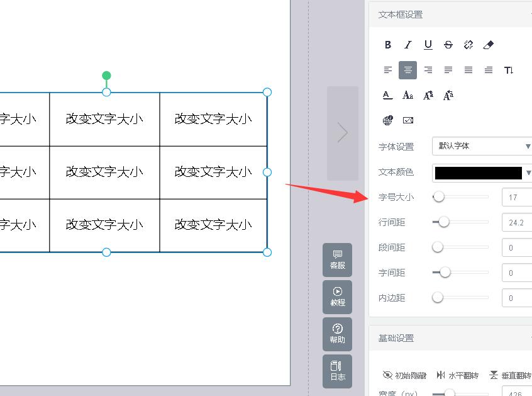Open 客服 customer service button
Viewport: 532px width, 396px height.
pyautogui.click(x=337, y=260)
